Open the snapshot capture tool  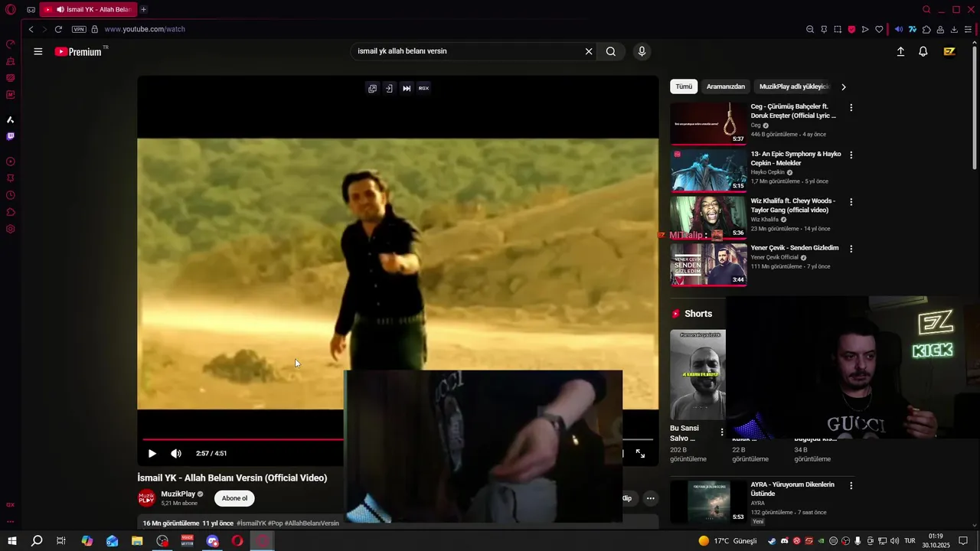[x=838, y=29]
